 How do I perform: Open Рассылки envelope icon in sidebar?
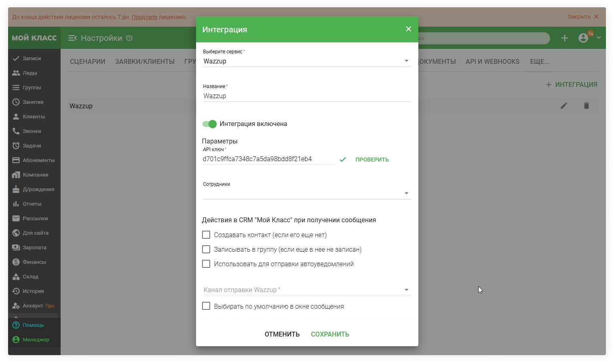[x=16, y=218]
